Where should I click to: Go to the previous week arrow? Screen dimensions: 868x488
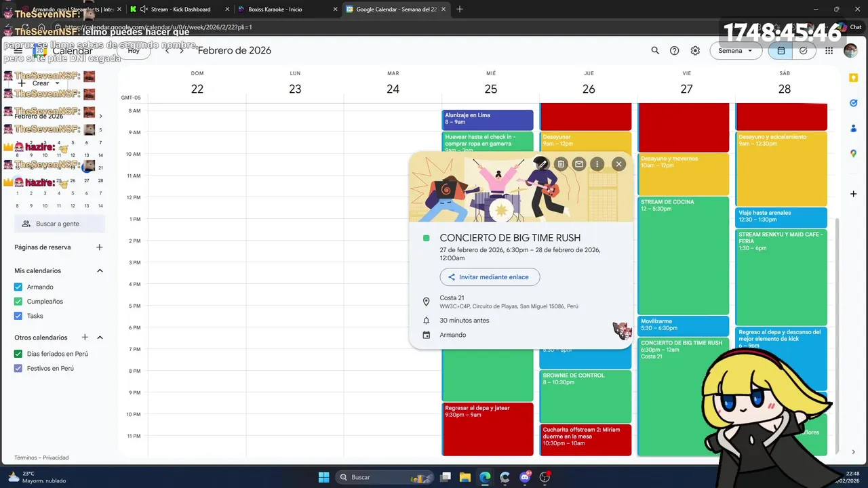[x=167, y=51]
